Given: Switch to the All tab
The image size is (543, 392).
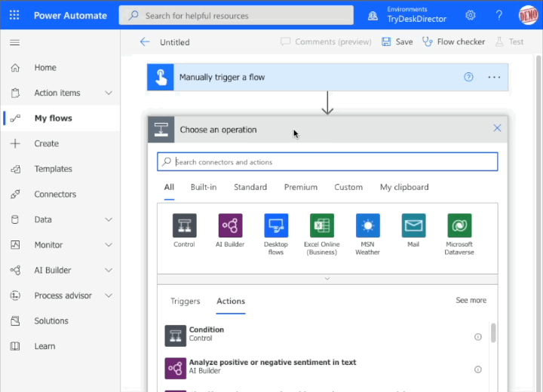Looking at the screenshot, I should pyautogui.click(x=169, y=188).
